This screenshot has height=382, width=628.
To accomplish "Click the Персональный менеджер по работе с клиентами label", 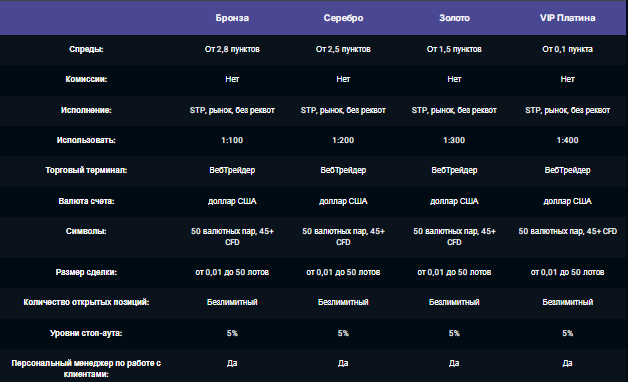I will click(x=86, y=368).
